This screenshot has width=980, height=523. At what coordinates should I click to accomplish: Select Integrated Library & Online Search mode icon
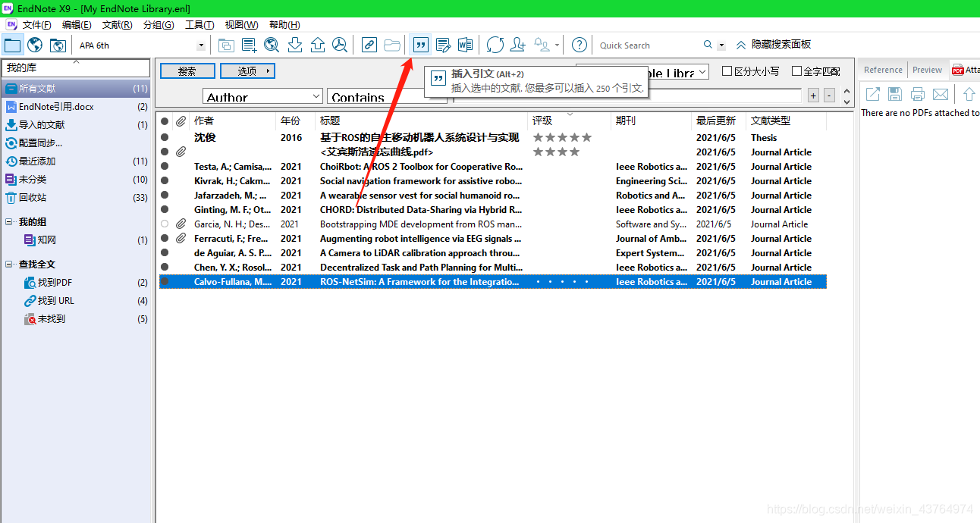(x=58, y=45)
